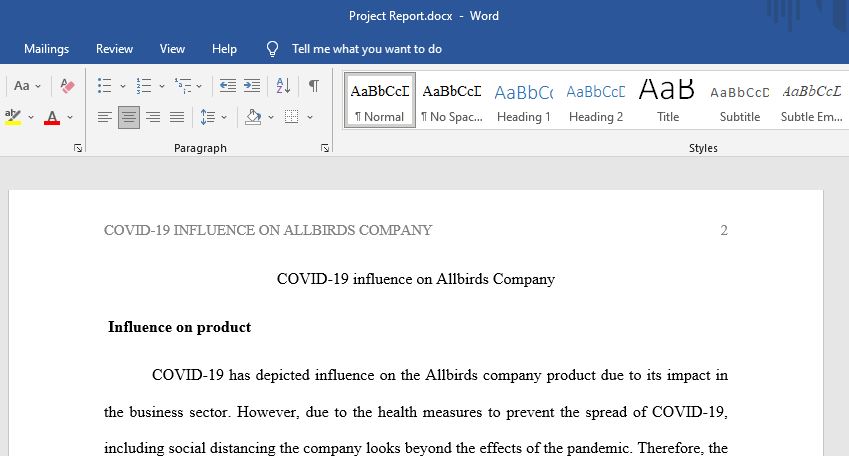This screenshot has width=849, height=456.
Task: Open the Change Case (Aa) menu
Action: click(x=27, y=86)
